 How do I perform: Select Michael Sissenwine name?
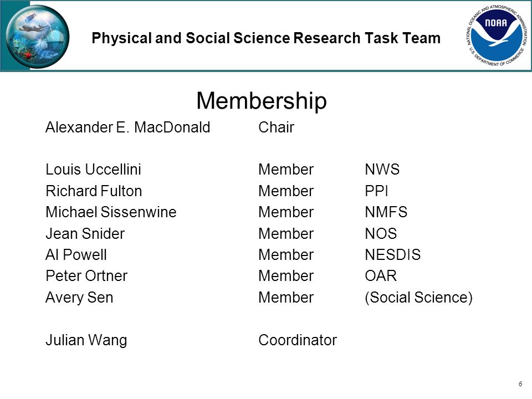coord(111,212)
